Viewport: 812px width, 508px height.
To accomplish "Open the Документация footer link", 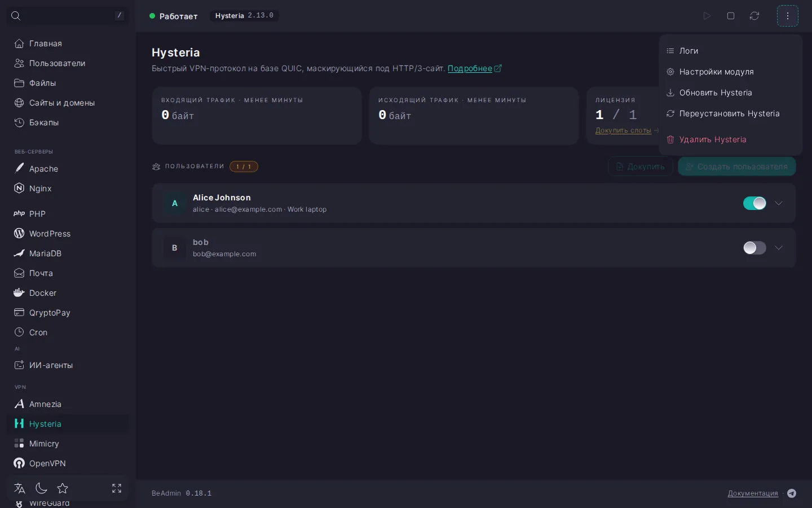I will click(753, 493).
